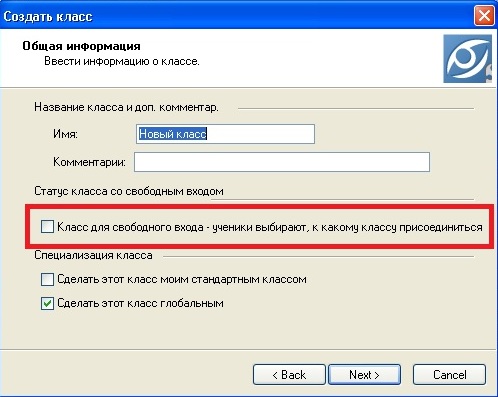Click Статус класса со свободным входом header

pyautogui.click(x=129, y=191)
